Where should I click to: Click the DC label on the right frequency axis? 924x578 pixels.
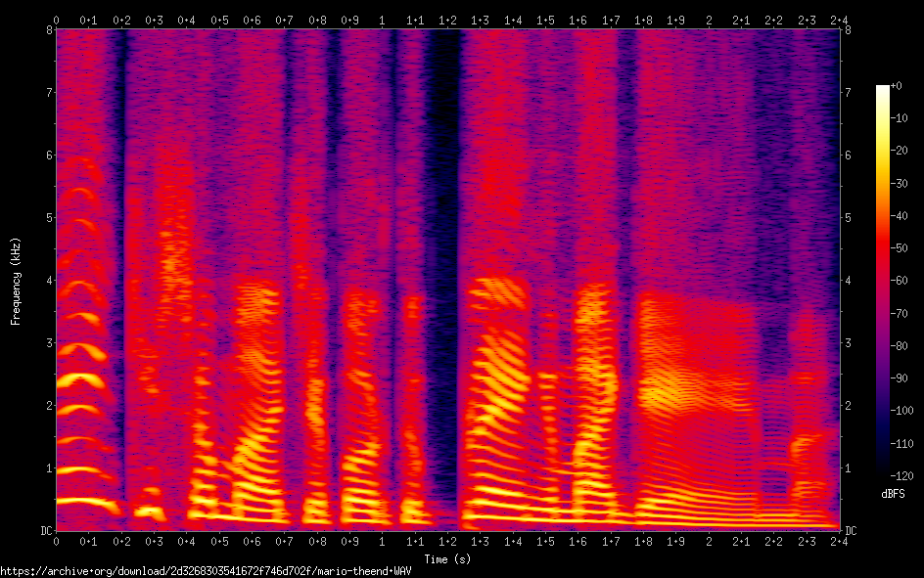(x=852, y=530)
